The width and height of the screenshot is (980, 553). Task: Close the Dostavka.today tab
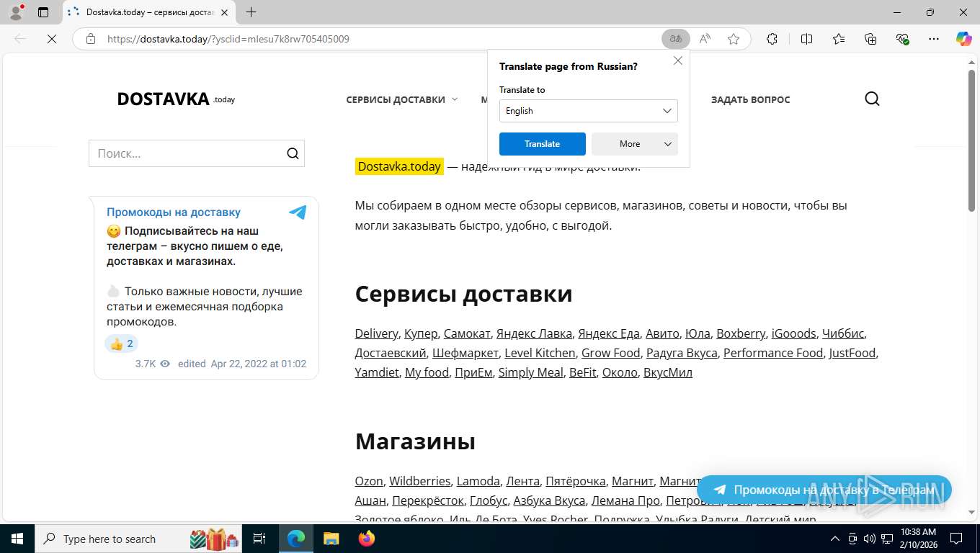[x=225, y=12]
